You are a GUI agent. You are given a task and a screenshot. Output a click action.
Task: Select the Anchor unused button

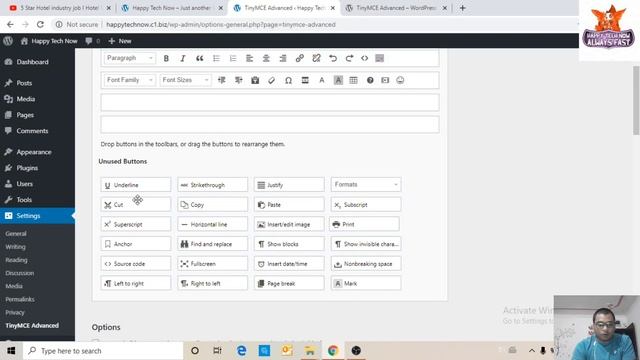coord(136,244)
